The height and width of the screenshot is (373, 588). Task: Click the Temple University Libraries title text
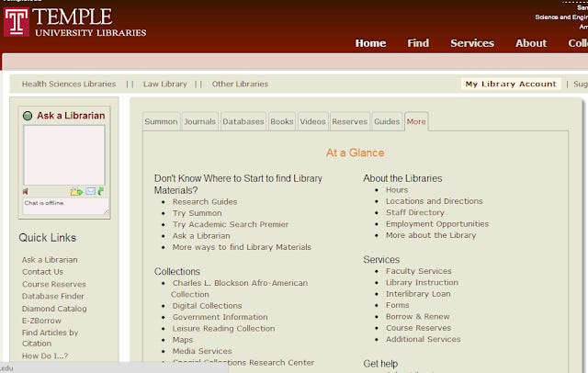coord(90,22)
